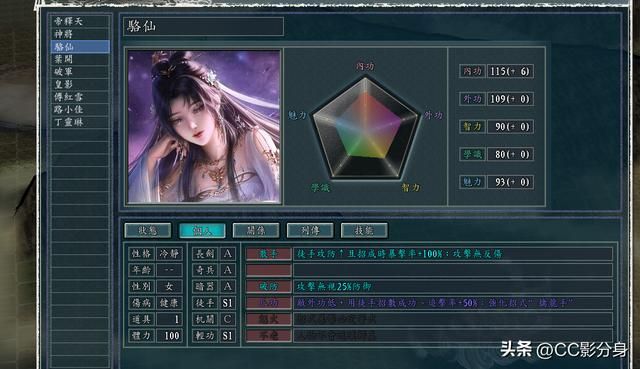Viewport: 640px width, 369px height.
Task: Click the 機關 skill label
Action: (205, 319)
